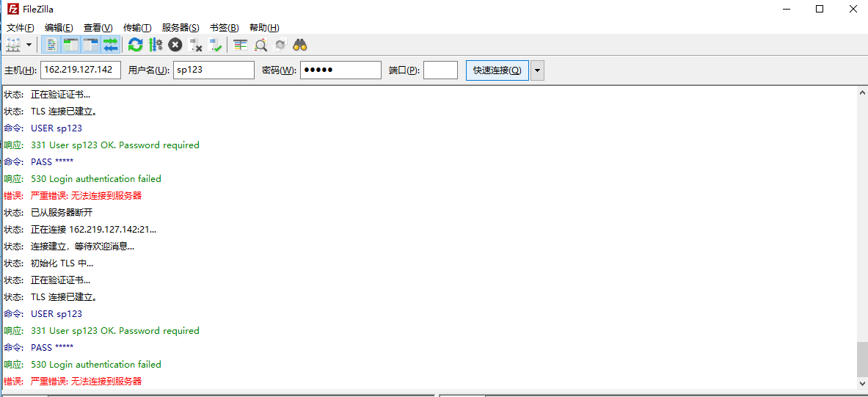
Task: Click the message log scrollbar thumb
Action: [x=862, y=358]
